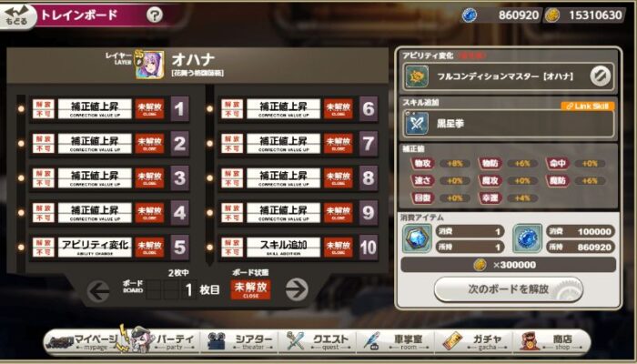Click the ability change prohibit icon
This screenshot has height=364, width=637.
(601, 76)
